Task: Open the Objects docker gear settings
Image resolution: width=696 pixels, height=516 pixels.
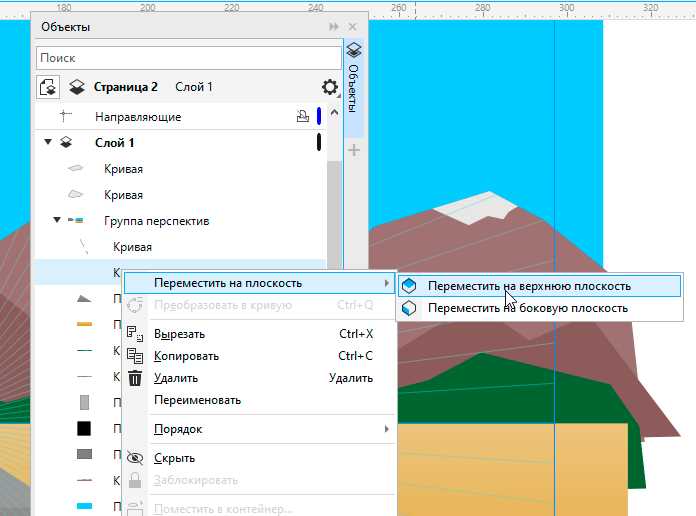Action: point(329,87)
